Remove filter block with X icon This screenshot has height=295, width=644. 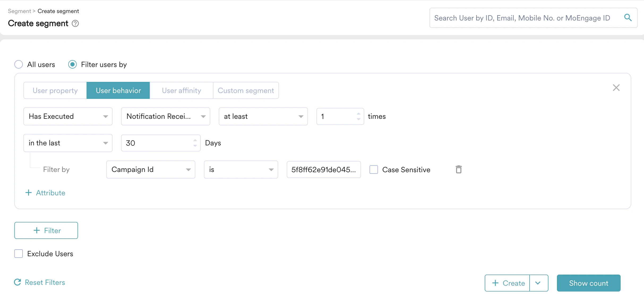point(616,88)
